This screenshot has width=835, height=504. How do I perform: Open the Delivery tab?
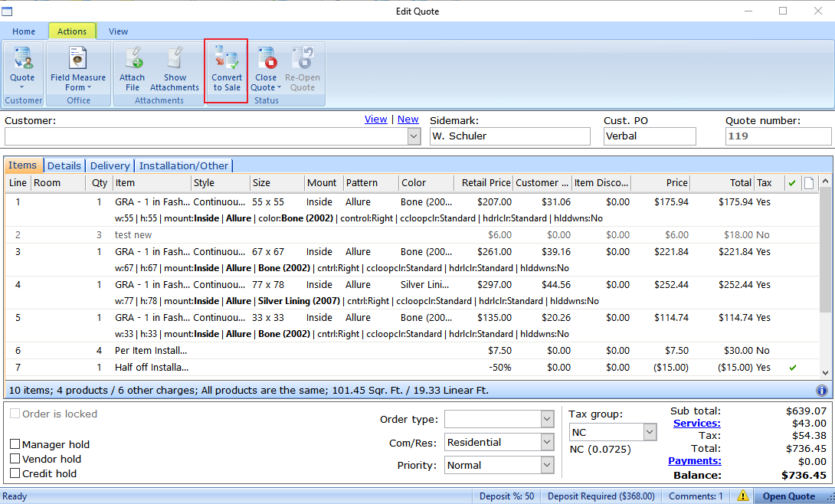coord(110,165)
